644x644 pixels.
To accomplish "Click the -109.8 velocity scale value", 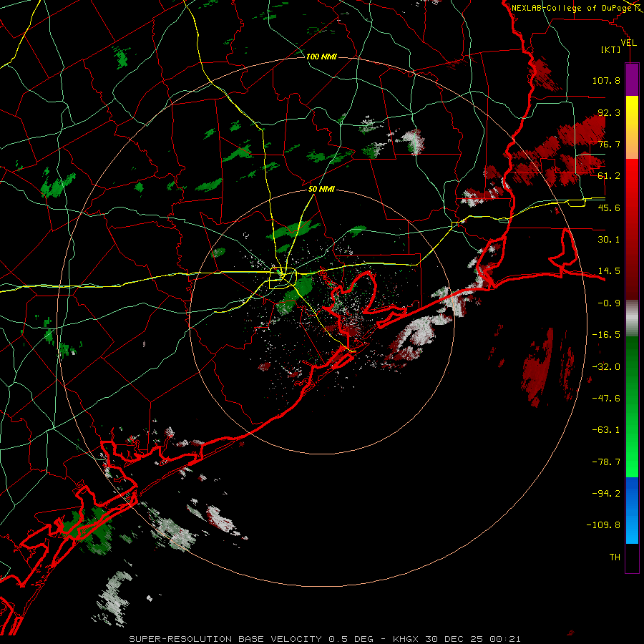I will click(603, 525).
